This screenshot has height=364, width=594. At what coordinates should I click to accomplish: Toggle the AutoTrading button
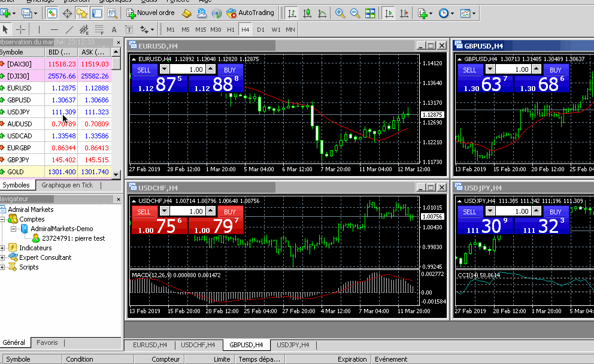pyautogui.click(x=250, y=13)
